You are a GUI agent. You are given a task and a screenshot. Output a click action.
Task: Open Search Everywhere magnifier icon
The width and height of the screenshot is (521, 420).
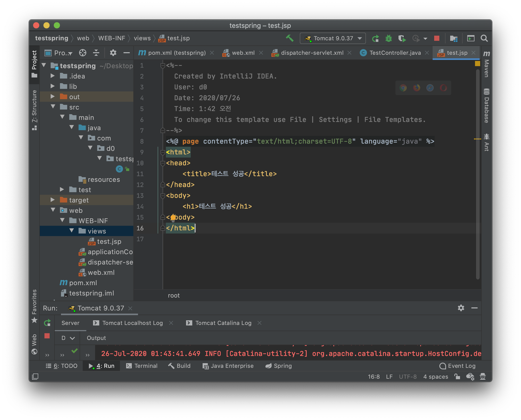pos(484,38)
